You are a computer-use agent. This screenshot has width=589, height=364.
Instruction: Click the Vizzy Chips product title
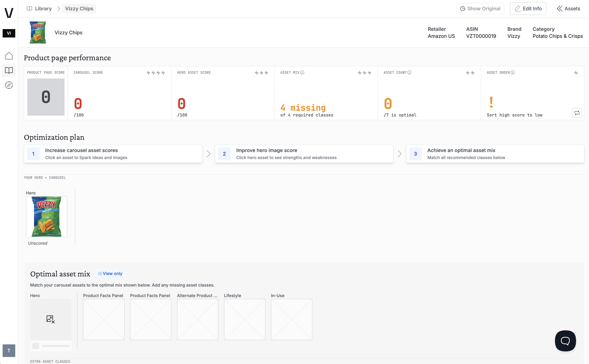point(68,33)
